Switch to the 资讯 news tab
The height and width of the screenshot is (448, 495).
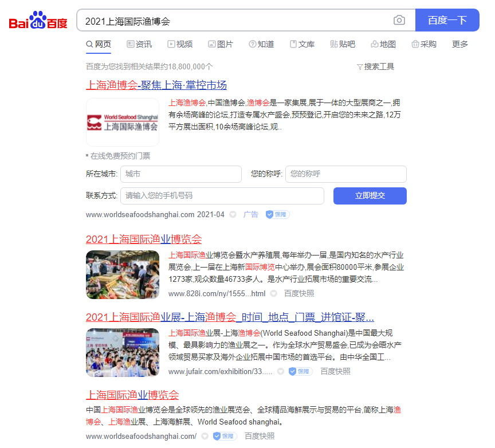(x=139, y=44)
